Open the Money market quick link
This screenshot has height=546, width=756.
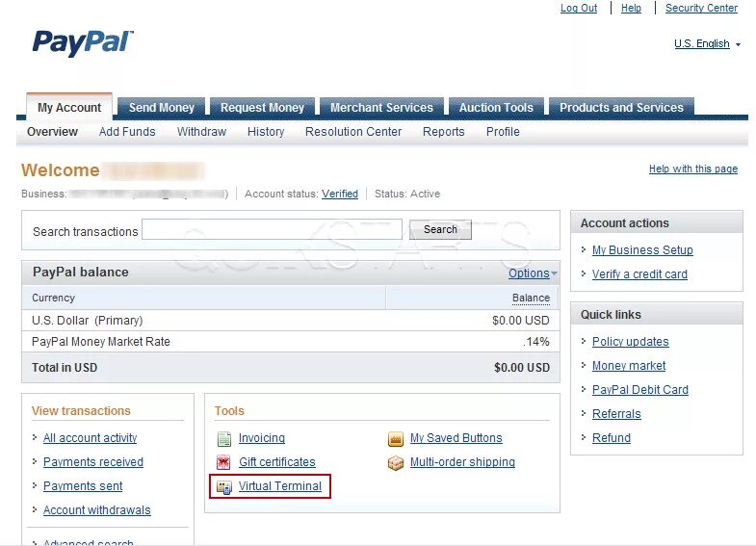coord(629,366)
